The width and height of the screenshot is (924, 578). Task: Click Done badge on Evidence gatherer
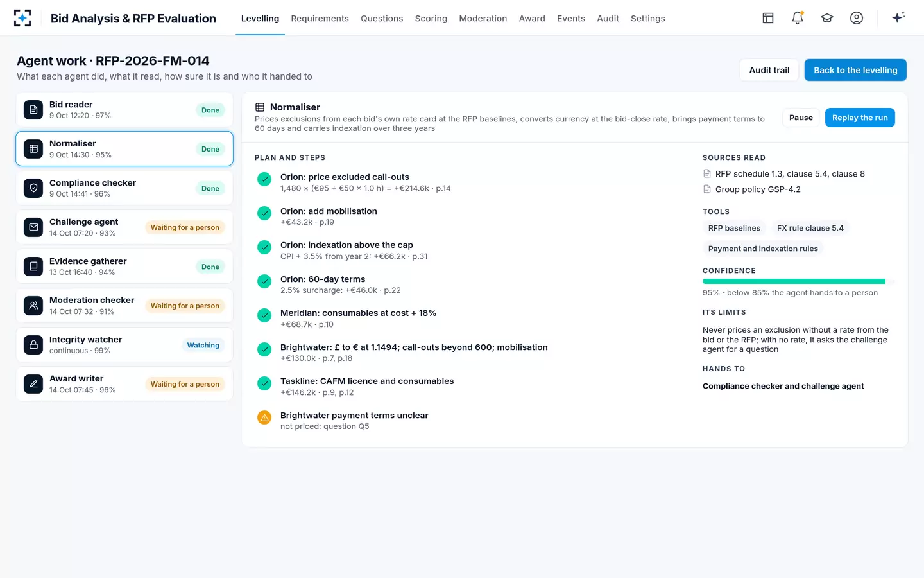210,267
